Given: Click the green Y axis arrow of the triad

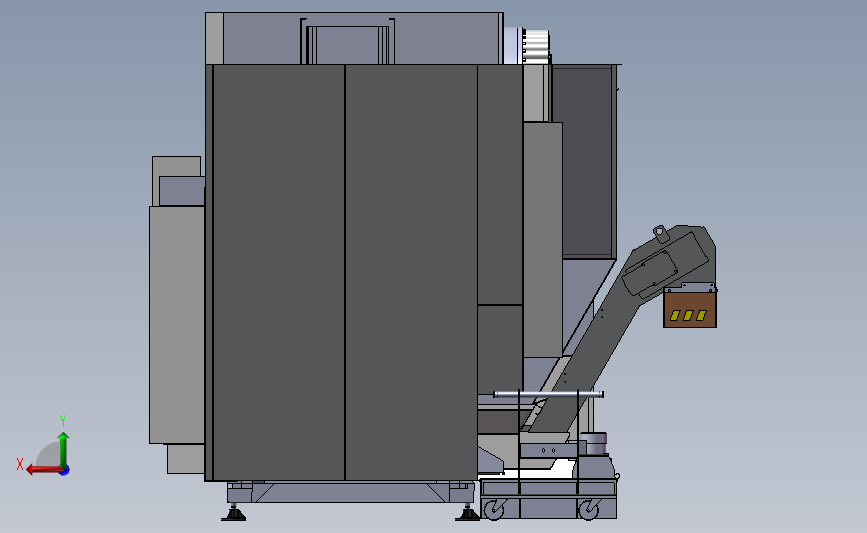Looking at the screenshot, I should tap(64, 450).
